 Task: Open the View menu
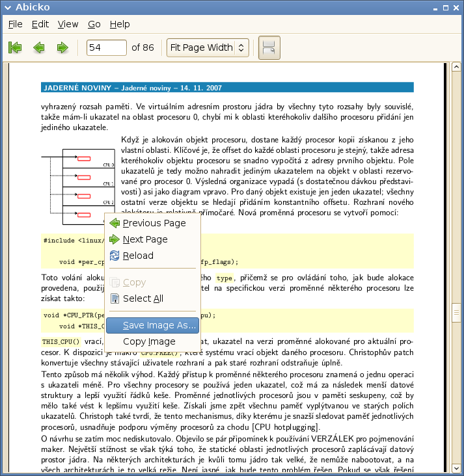(x=68, y=24)
